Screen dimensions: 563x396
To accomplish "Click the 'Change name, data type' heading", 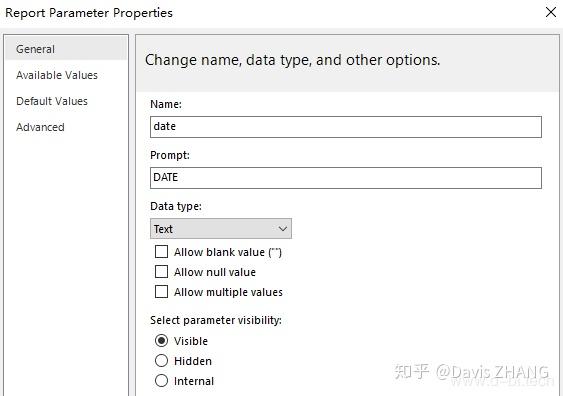I will coord(292,60).
